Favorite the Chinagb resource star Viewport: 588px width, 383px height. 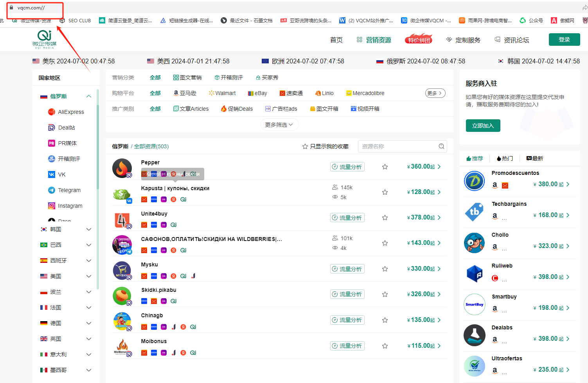point(385,320)
